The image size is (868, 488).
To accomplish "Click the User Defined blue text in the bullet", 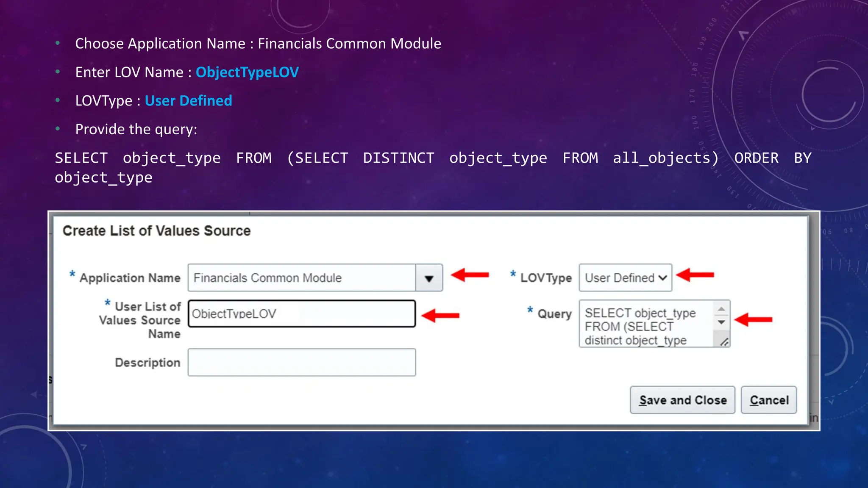I will (188, 101).
